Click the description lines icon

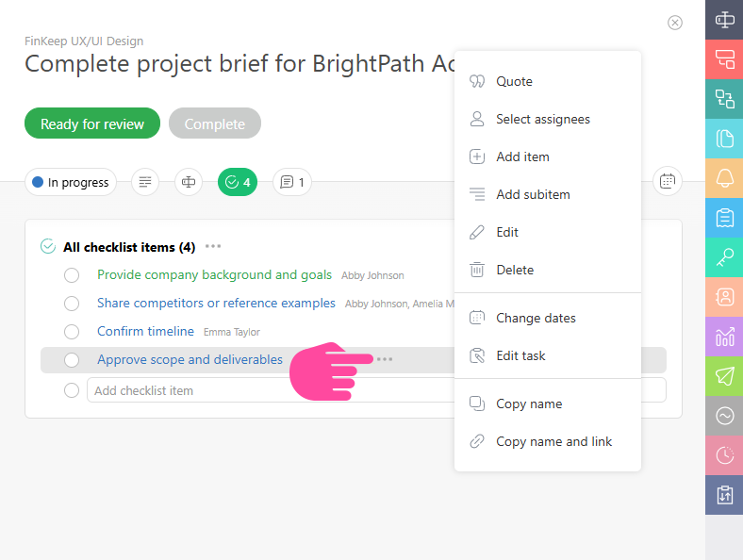pyautogui.click(x=144, y=182)
